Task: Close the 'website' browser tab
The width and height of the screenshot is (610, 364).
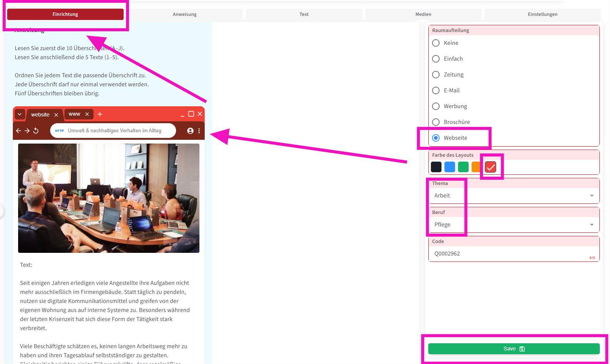Action: (x=56, y=115)
